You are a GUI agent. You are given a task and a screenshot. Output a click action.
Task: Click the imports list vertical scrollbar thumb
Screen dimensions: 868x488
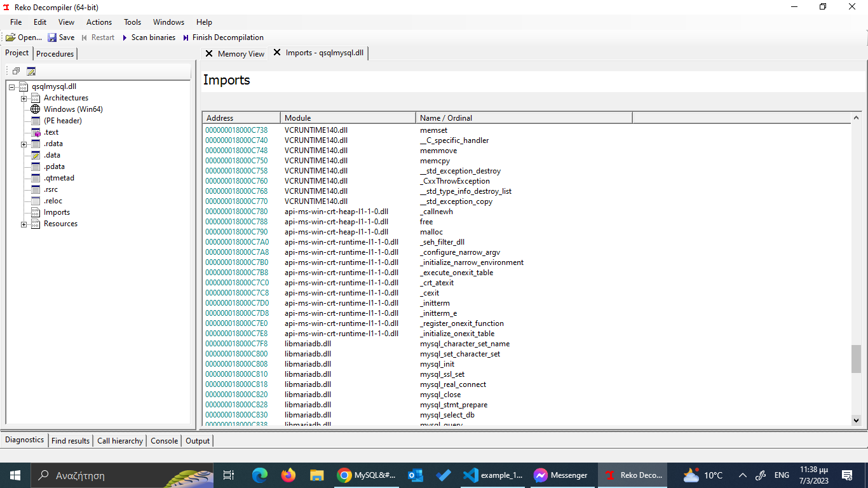point(856,359)
